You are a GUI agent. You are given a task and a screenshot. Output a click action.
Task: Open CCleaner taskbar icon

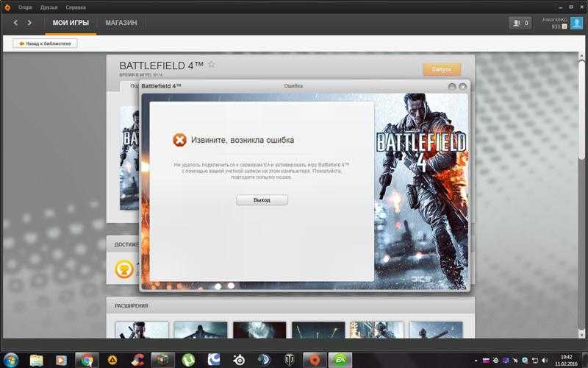(x=137, y=360)
